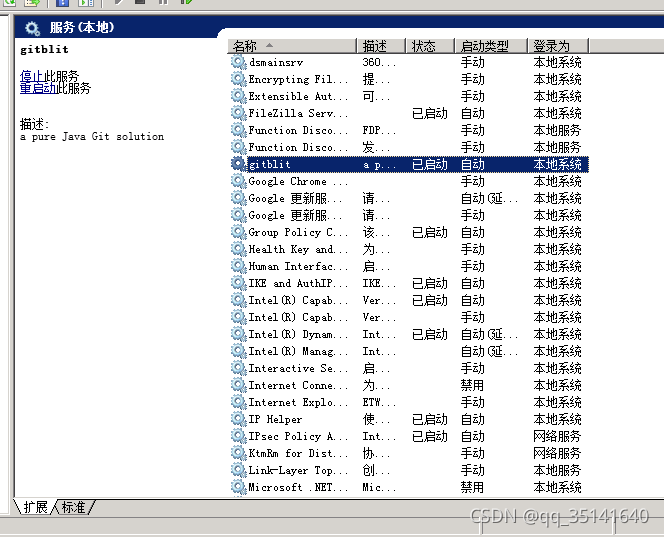Click the 已启动 status of FileZilla Serv...
664x537 pixels.
click(x=429, y=113)
